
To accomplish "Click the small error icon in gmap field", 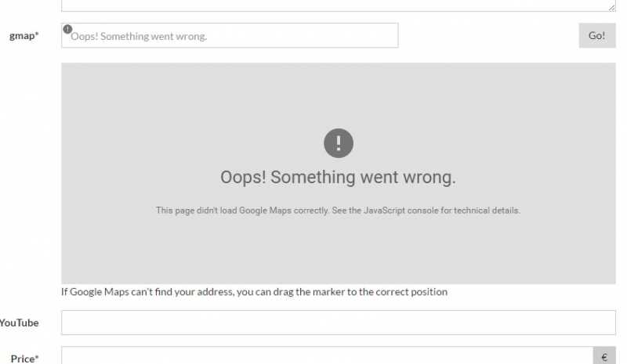I will [67, 29].
